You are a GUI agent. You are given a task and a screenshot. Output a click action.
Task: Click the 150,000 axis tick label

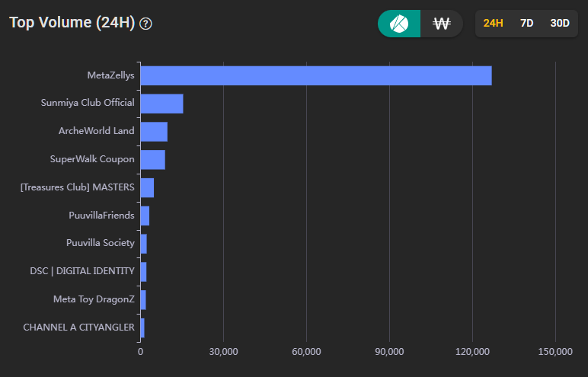[555, 352]
